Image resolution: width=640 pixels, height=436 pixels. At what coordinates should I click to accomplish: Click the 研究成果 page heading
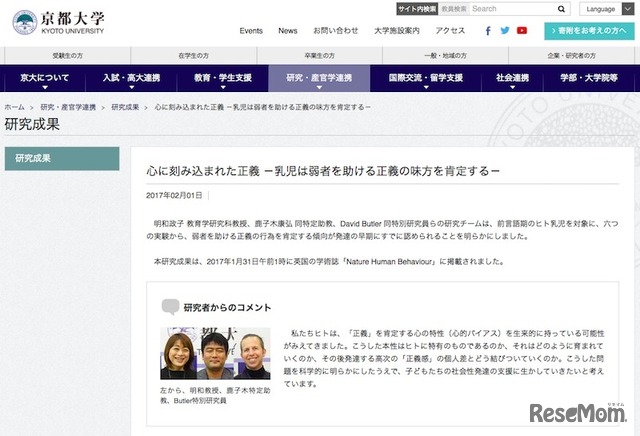tap(32, 125)
